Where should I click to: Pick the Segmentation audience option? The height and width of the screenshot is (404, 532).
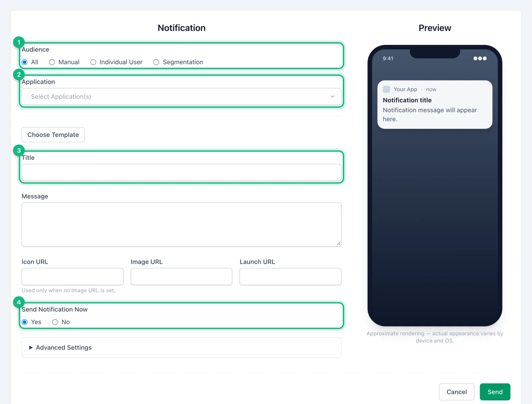click(x=156, y=62)
